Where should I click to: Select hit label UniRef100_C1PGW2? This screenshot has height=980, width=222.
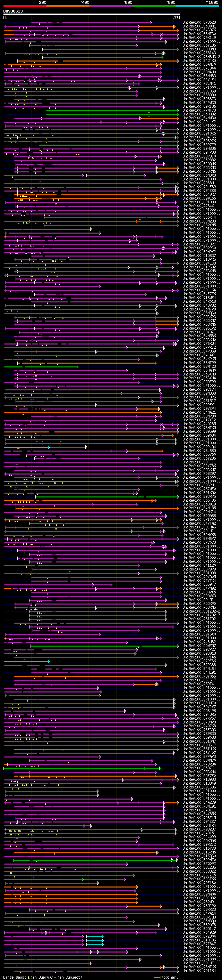199,267
